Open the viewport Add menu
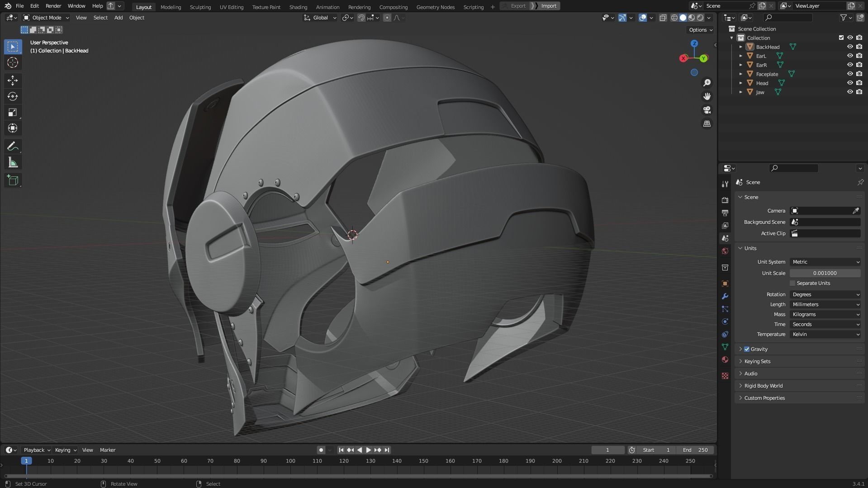 [119, 18]
